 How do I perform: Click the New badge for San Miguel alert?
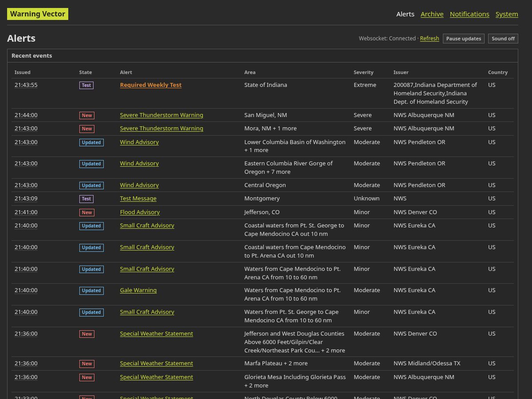87,115
